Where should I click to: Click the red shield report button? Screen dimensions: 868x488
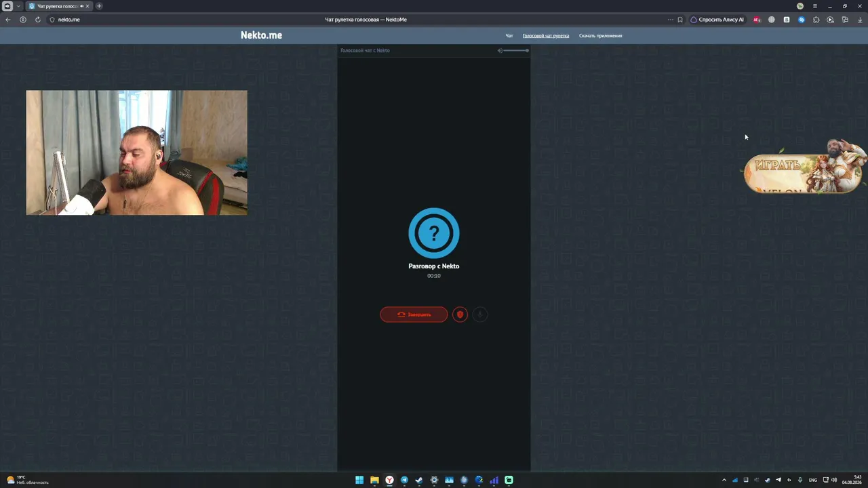click(460, 314)
